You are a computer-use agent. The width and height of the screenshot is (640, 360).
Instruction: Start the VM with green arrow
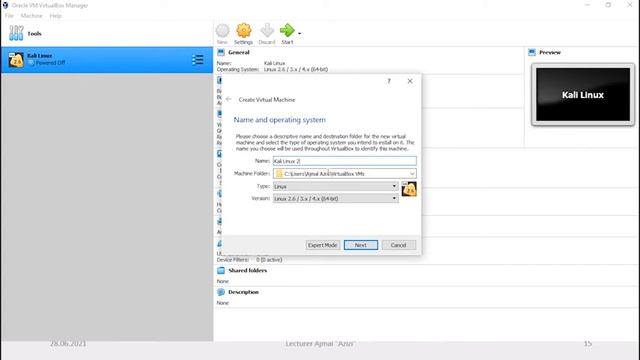(287, 30)
